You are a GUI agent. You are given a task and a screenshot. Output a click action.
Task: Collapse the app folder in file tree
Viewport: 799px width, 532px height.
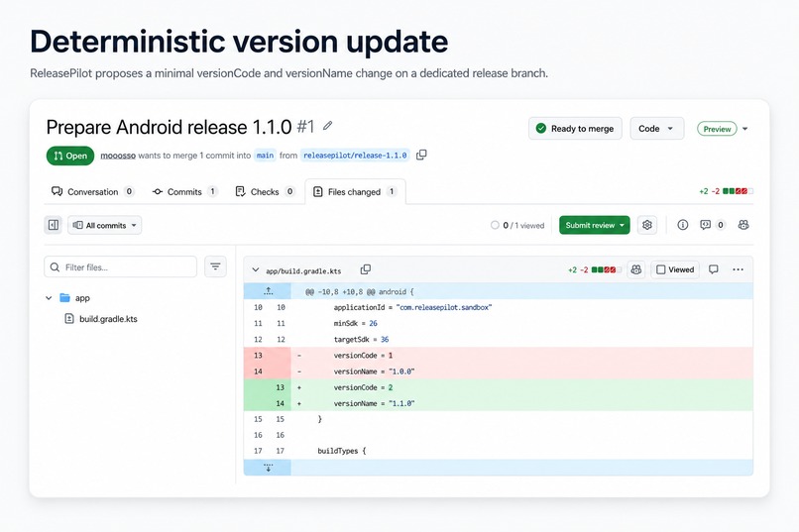49,298
